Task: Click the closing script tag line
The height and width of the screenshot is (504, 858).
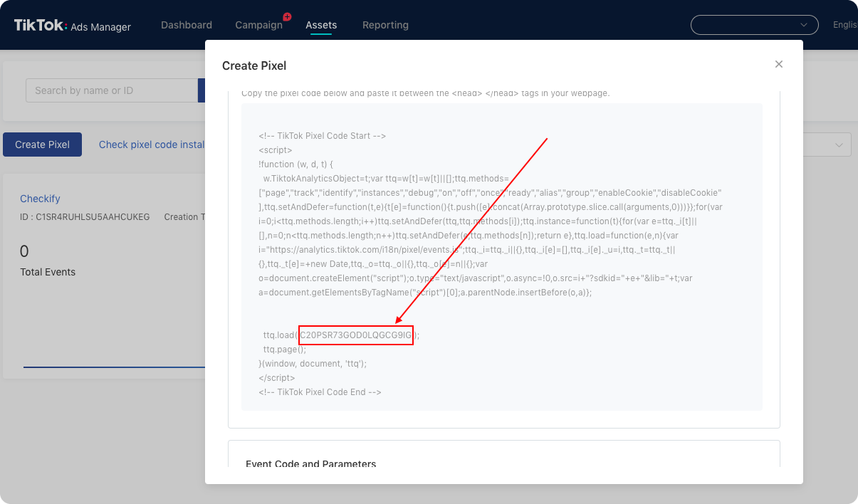Action: pyautogui.click(x=277, y=378)
